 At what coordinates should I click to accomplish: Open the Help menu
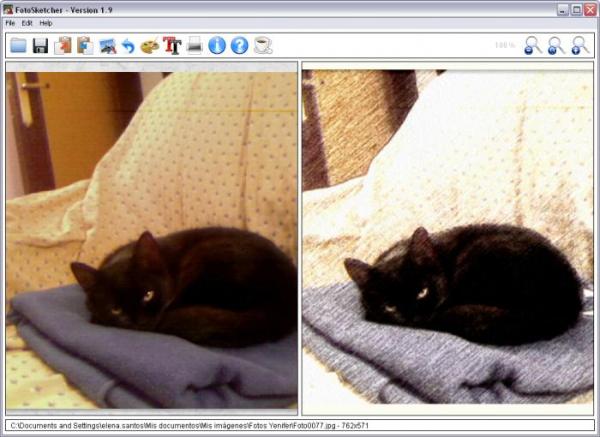46,22
